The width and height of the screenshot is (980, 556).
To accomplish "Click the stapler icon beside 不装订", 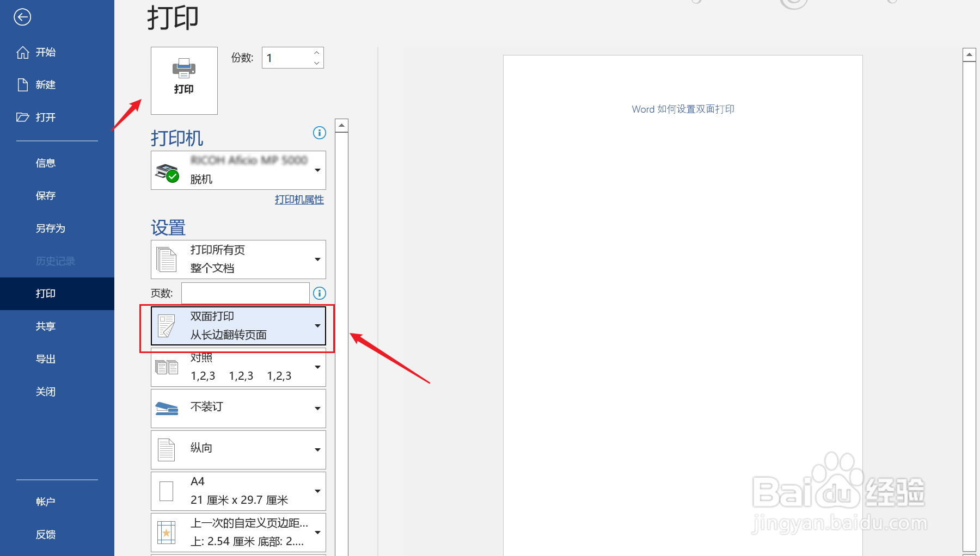I will point(167,407).
